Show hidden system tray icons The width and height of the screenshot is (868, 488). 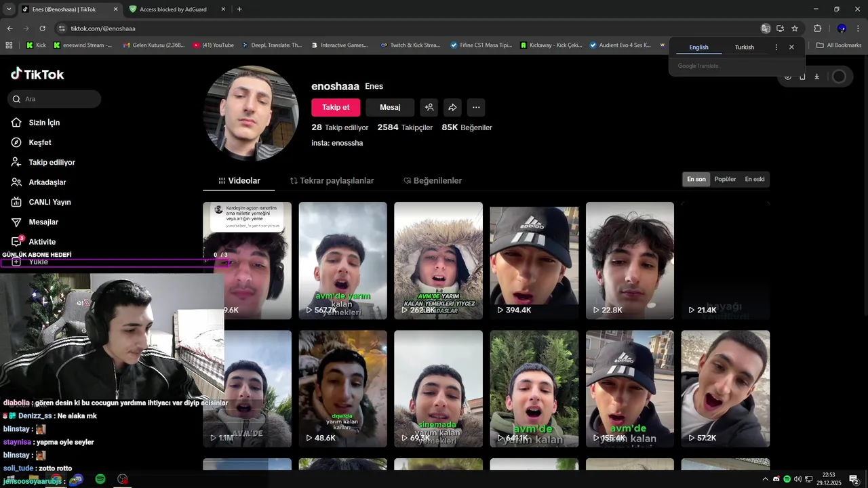[766, 479]
